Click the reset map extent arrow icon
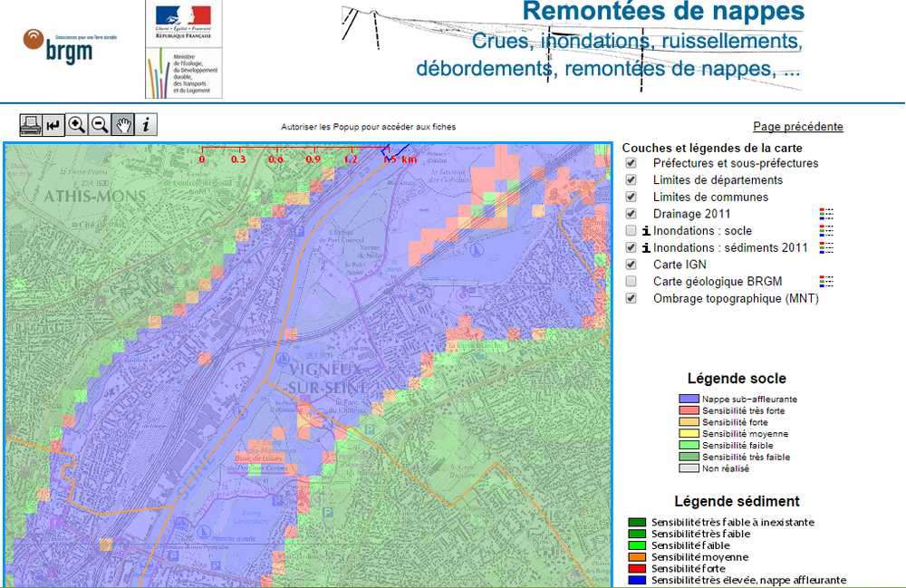 point(52,125)
